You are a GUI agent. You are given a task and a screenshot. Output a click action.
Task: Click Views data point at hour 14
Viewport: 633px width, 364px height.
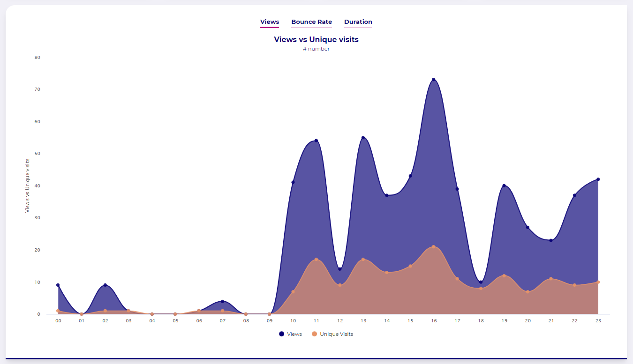[387, 195]
